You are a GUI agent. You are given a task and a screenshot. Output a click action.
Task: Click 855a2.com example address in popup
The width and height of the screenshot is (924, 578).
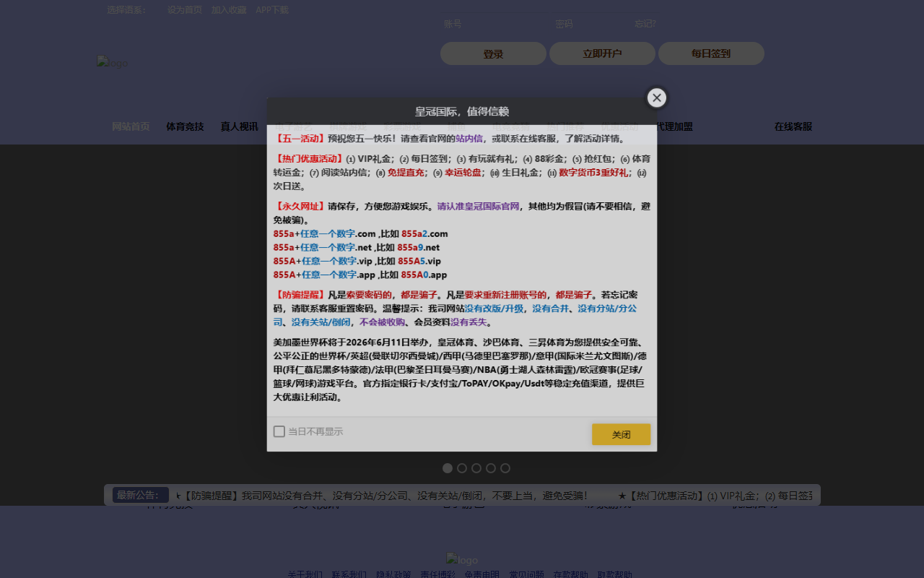coord(424,233)
